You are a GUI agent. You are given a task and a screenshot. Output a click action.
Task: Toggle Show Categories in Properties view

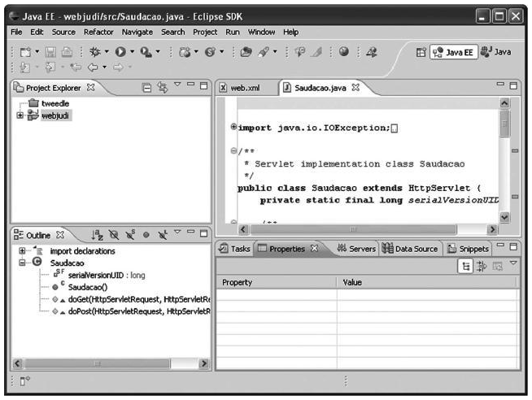(464, 266)
